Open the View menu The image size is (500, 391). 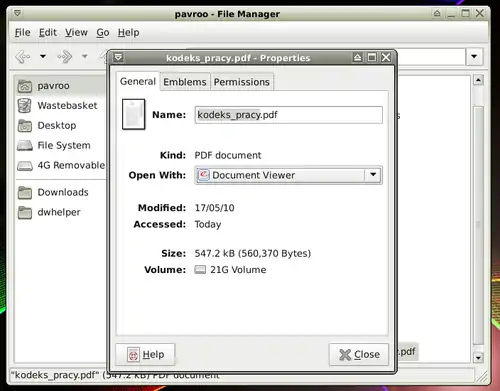pyautogui.click(x=76, y=32)
